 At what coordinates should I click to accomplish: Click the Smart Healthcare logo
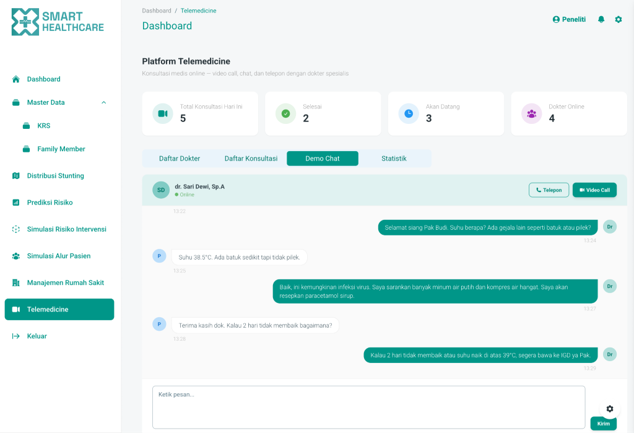coord(58,22)
